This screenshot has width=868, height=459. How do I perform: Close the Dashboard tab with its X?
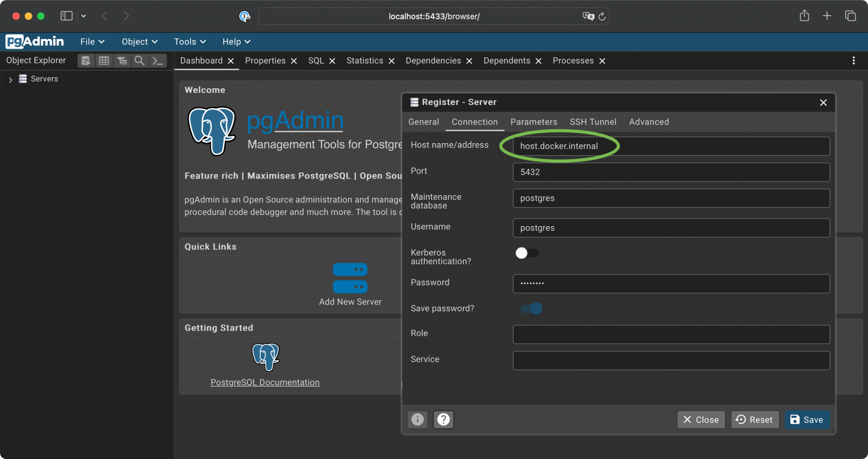click(231, 61)
